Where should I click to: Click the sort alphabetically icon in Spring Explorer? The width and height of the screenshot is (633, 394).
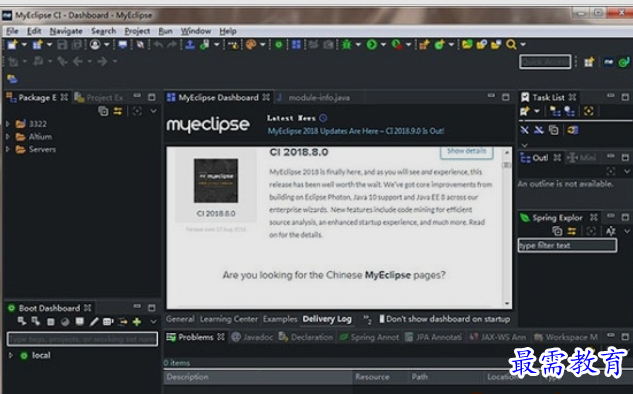click(x=610, y=231)
